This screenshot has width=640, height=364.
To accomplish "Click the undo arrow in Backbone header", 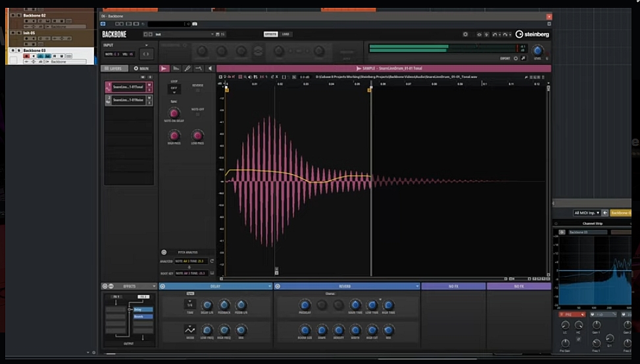I will coord(495,35).
